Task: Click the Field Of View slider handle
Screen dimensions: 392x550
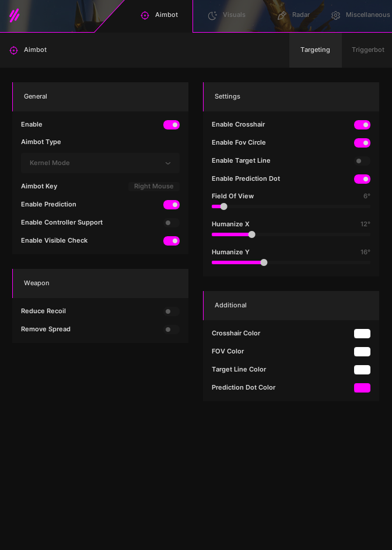Action: [223, 206]
